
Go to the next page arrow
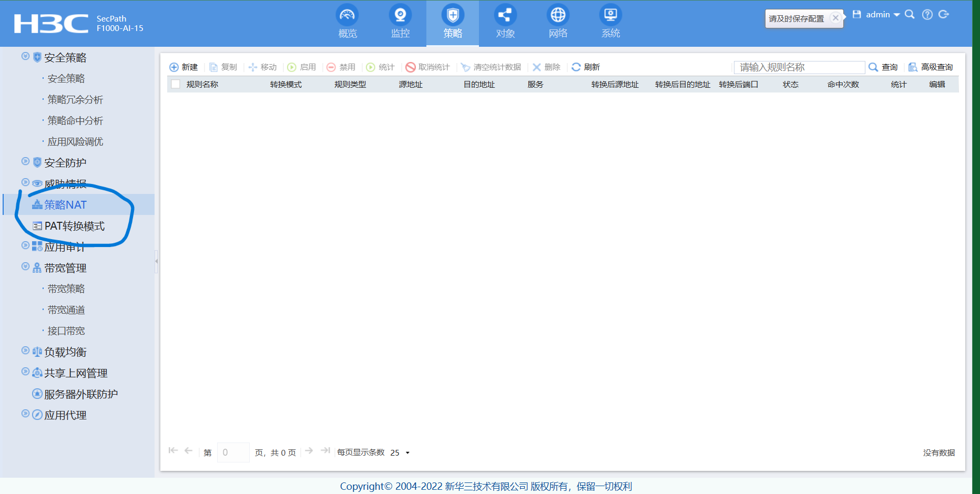[309, 450]
